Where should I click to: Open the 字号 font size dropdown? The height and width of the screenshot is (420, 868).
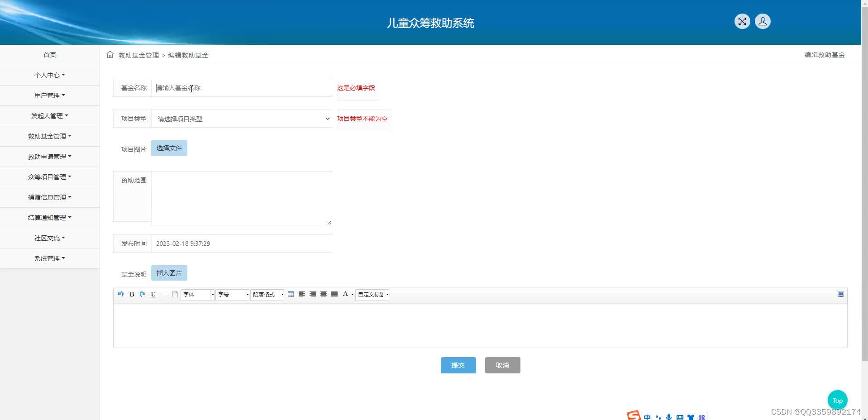233,295
